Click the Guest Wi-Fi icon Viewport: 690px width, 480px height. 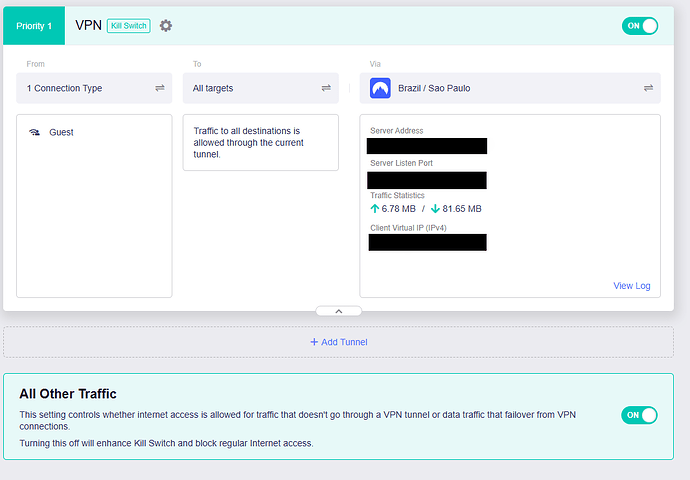[35, 132]
